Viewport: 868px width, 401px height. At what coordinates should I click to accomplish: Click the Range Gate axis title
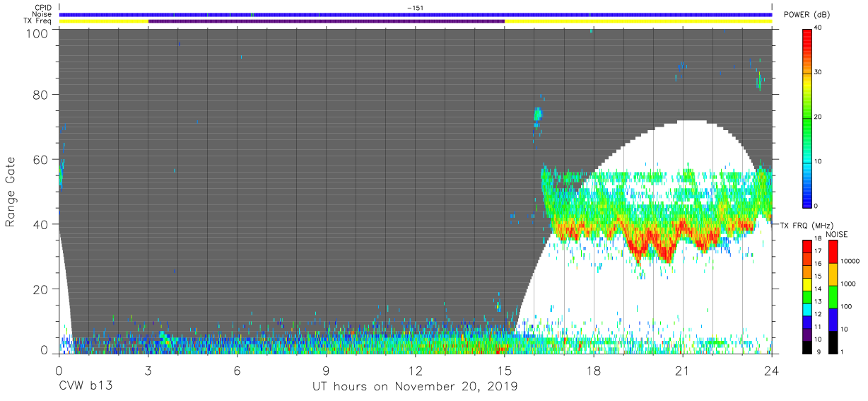pos(11,192)
